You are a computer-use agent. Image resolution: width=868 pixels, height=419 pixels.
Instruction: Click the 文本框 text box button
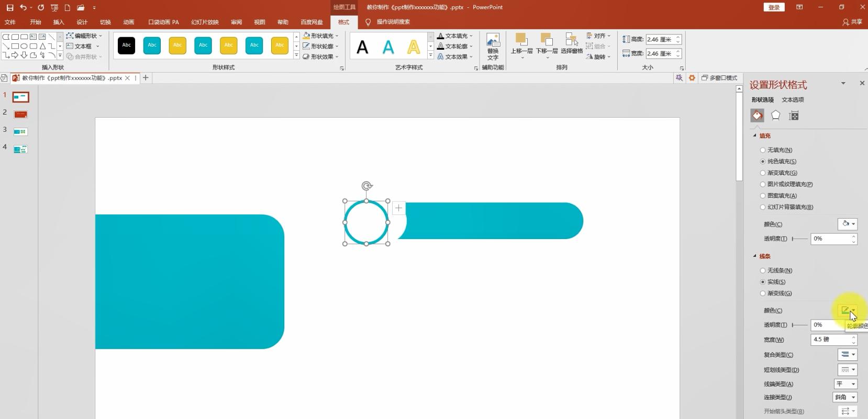coord(83,46)
